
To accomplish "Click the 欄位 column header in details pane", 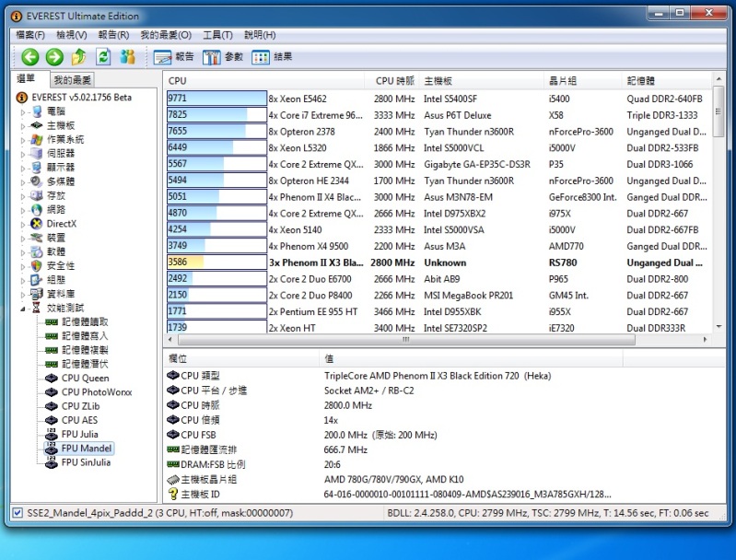I will click(x=241, y=358).
